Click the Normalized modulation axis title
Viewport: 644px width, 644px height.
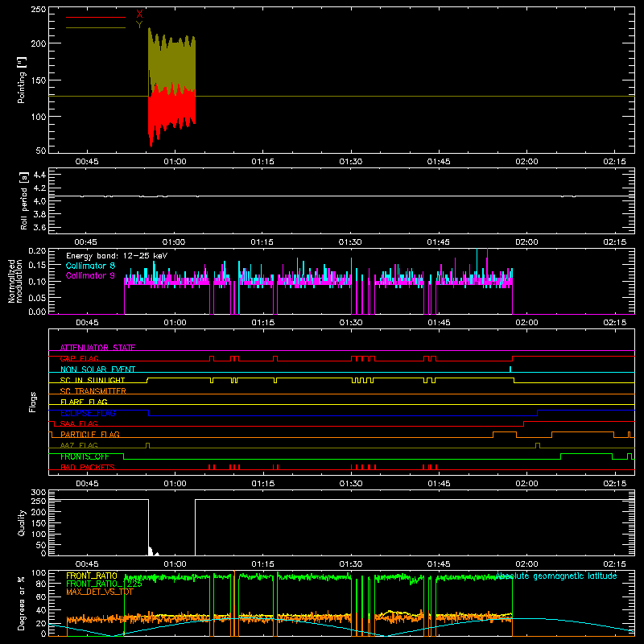click(x=15, y=281)
